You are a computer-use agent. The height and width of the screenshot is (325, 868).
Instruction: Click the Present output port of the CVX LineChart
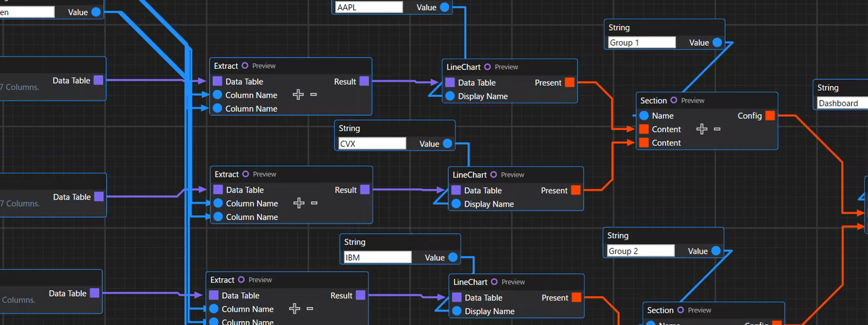tap(576, 190)
